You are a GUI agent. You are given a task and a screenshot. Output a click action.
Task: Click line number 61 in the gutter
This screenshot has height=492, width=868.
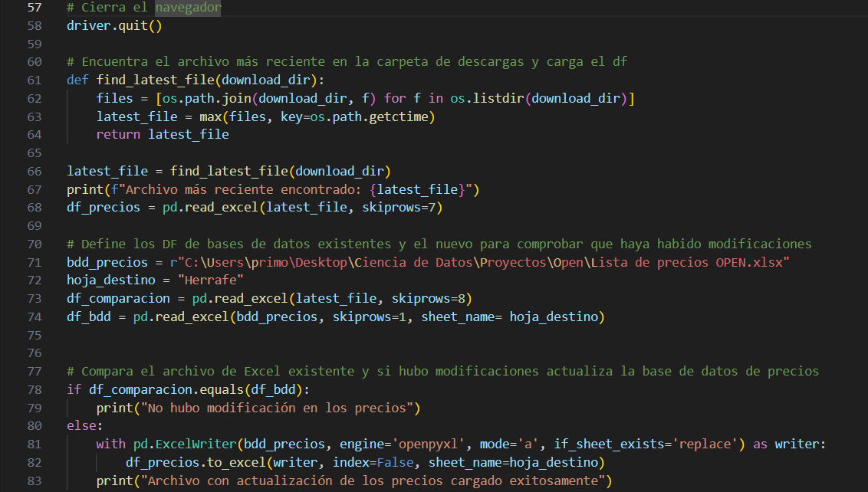35,80
